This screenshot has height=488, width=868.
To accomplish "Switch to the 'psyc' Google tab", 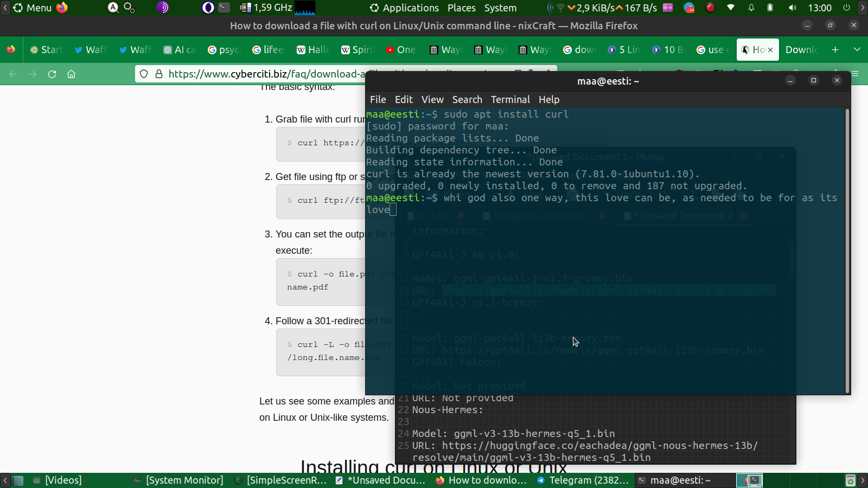I will click(224, 49).
